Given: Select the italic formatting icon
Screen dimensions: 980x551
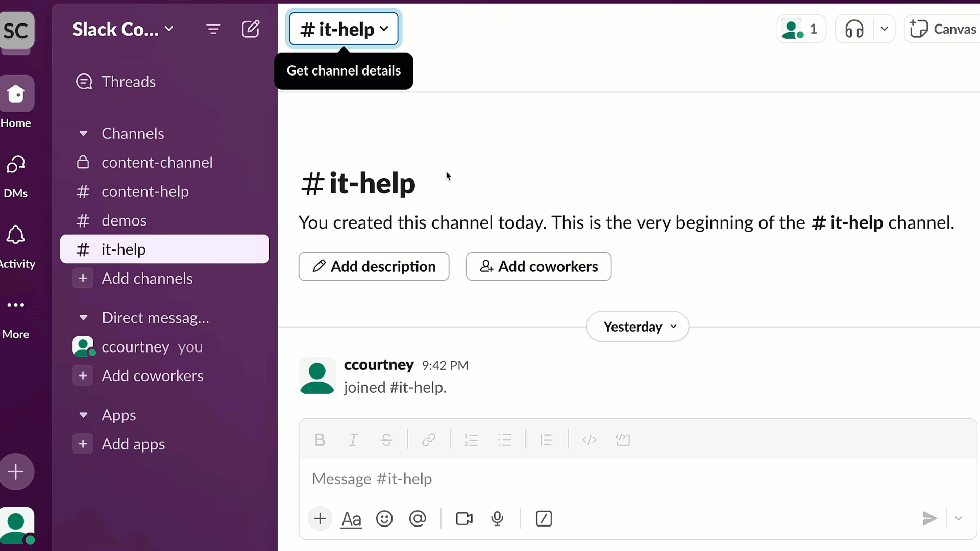Looking at the screenshot, I should (x=353, y=440).
